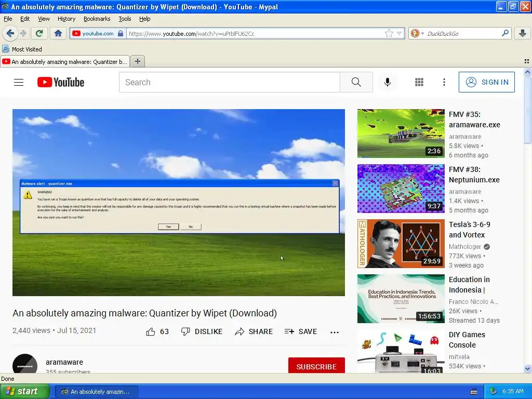Click the YouTube search magnifier button

coord(356,82)
